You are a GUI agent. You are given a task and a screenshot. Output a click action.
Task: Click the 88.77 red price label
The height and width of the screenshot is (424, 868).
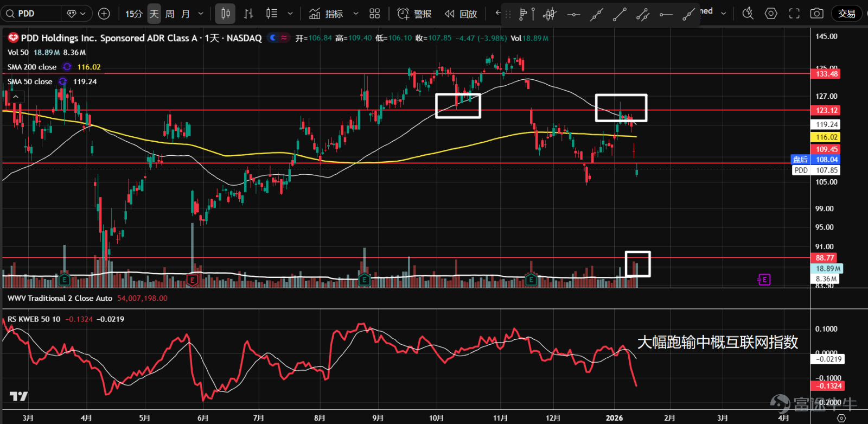[824, 258]
